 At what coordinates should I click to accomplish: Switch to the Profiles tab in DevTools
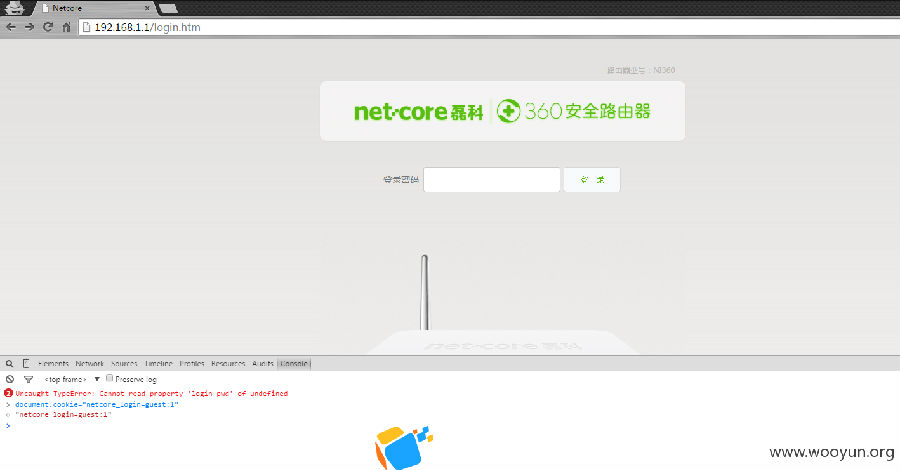[x=192, y=364]
